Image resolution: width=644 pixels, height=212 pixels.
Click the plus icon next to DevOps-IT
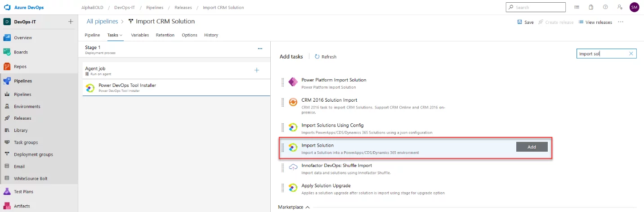pyautogui.click(x=70, y=22)
